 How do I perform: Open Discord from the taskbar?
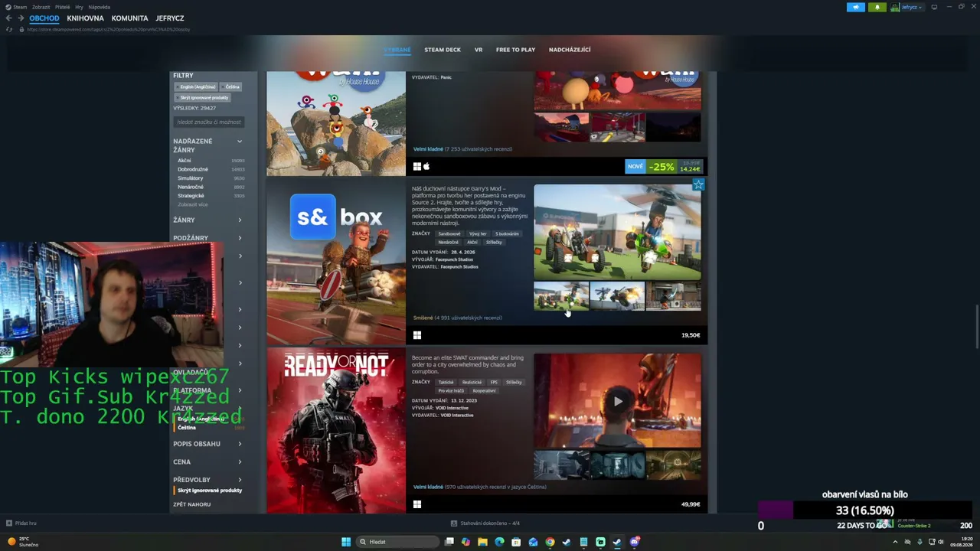pos(634,542)
